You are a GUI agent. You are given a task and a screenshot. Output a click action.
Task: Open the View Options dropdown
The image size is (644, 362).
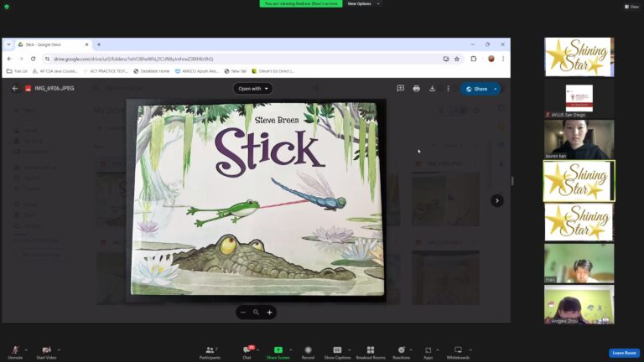pos(363,3)
